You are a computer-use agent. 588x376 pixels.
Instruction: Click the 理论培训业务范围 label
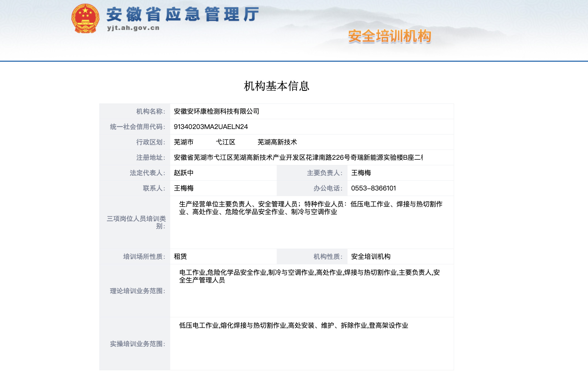pyautogui.click(x=138, y=291)
